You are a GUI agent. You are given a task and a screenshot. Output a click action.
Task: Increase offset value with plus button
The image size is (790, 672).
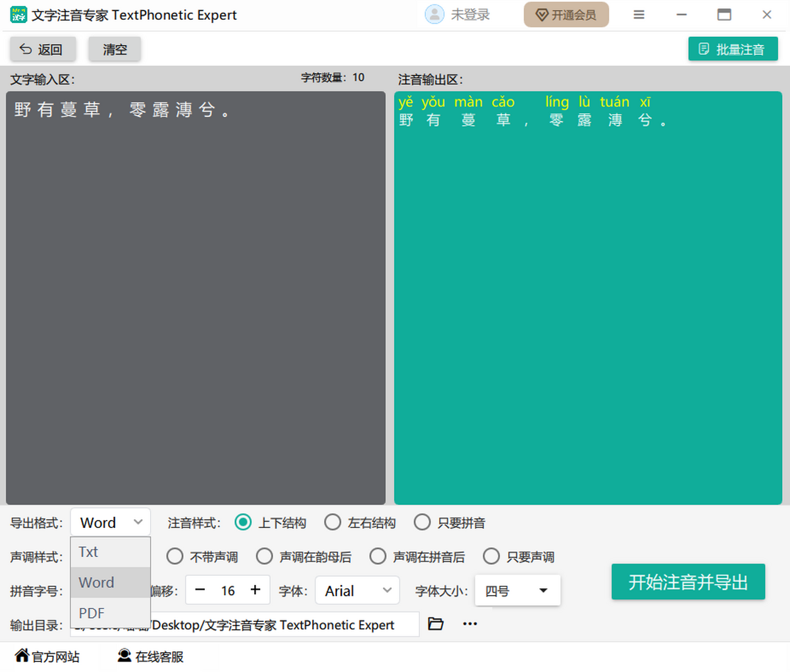255,590
